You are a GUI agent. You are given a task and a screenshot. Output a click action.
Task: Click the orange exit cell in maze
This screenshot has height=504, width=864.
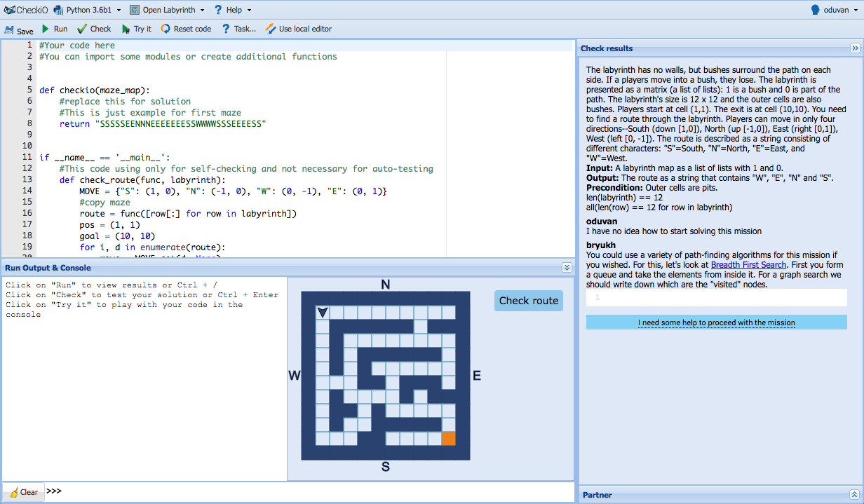coord(449,439)
